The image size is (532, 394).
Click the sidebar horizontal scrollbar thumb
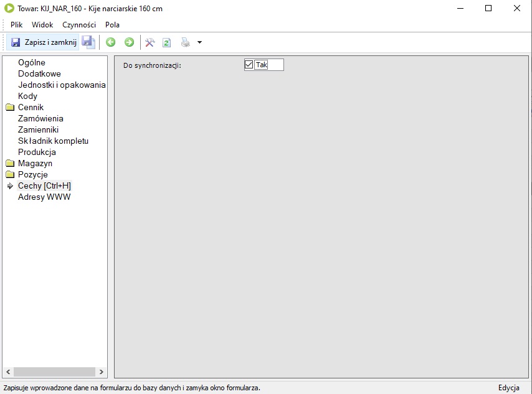pyautogui.click(x=54, y=372)
